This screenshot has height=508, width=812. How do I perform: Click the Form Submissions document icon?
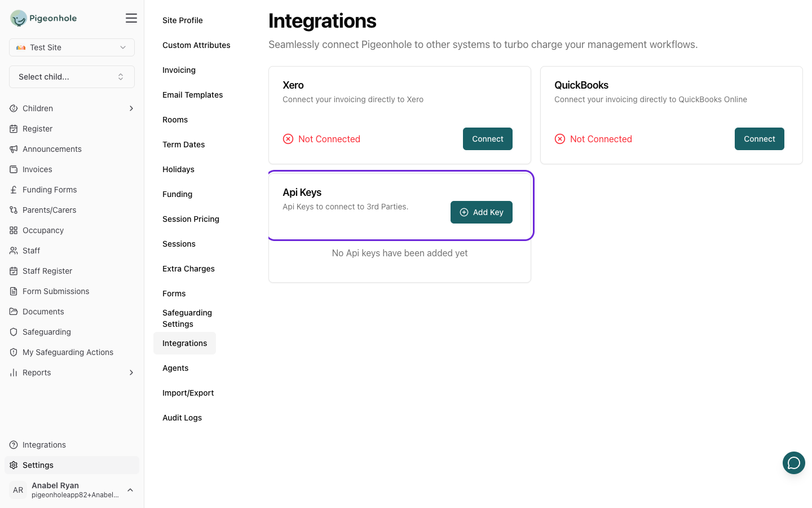(14, 291)
